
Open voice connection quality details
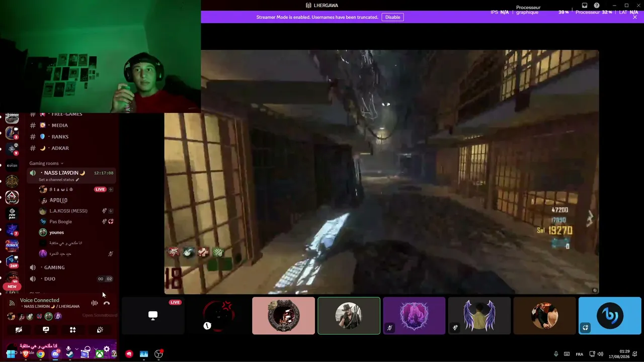pos(12,303)
